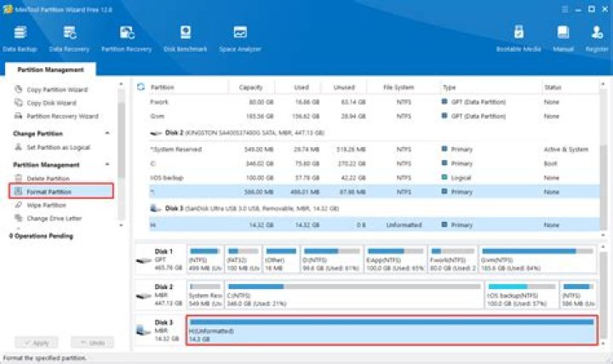
Task: Choose Set Partition as Logical
Action: [53, 147]
